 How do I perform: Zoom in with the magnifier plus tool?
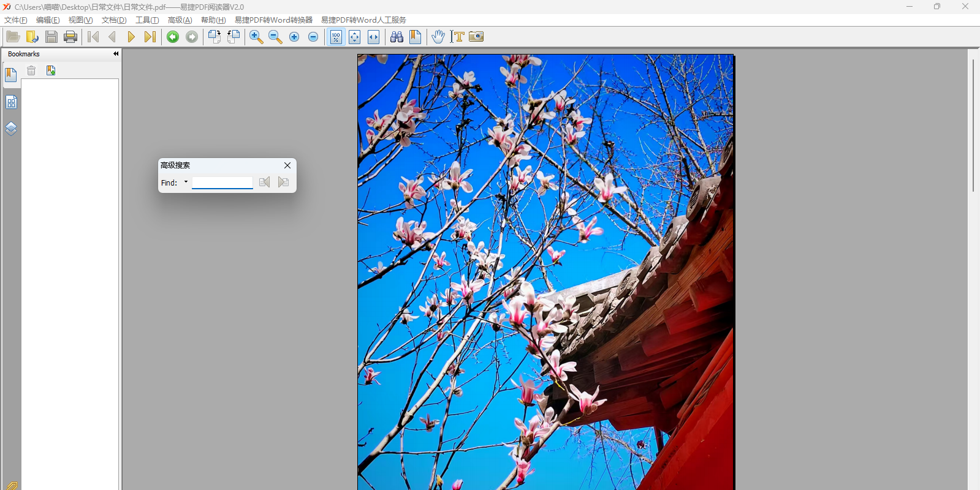click(x=256, y=37)
